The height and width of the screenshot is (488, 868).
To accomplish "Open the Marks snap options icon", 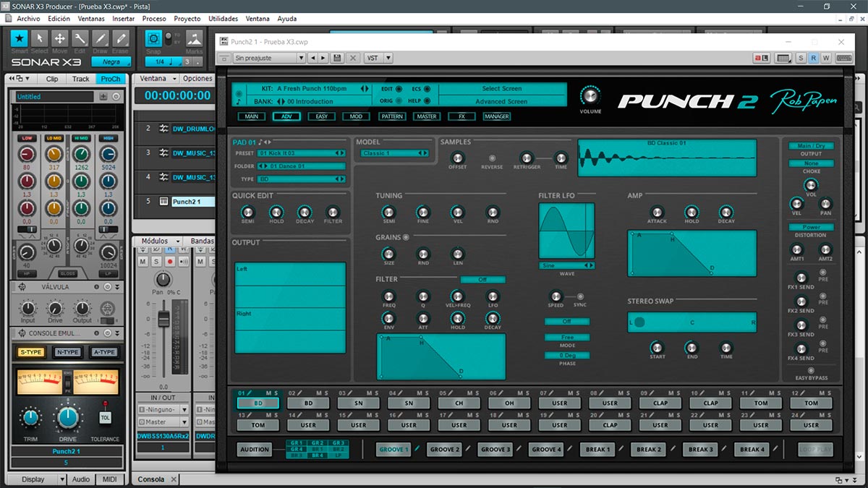I will 194,39.
